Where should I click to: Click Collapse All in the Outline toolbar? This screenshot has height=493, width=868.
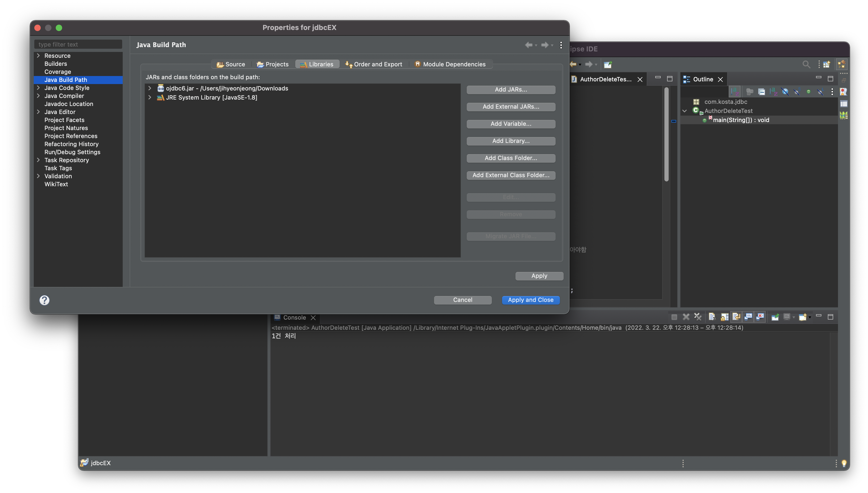coord(762,92)
